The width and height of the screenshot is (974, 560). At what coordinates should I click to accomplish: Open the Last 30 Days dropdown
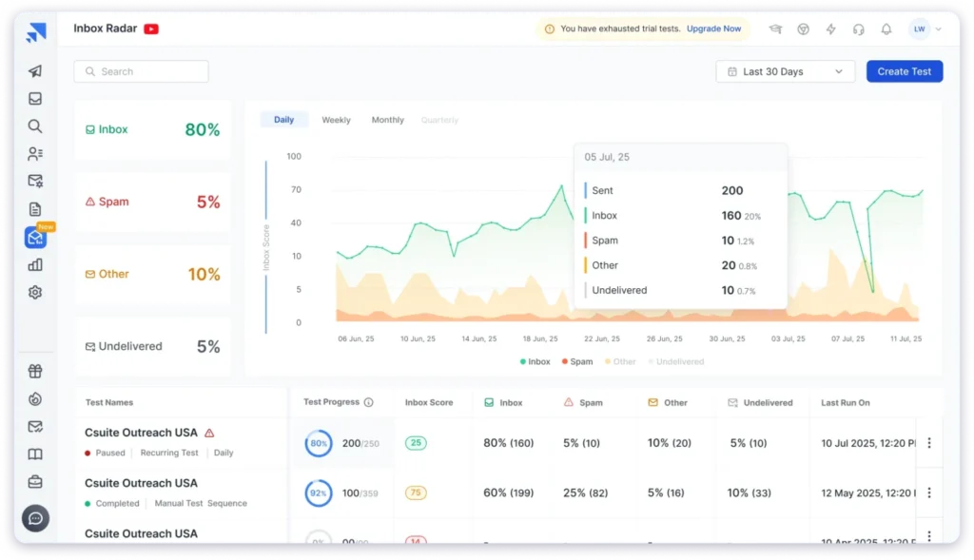tap(785, 71)
